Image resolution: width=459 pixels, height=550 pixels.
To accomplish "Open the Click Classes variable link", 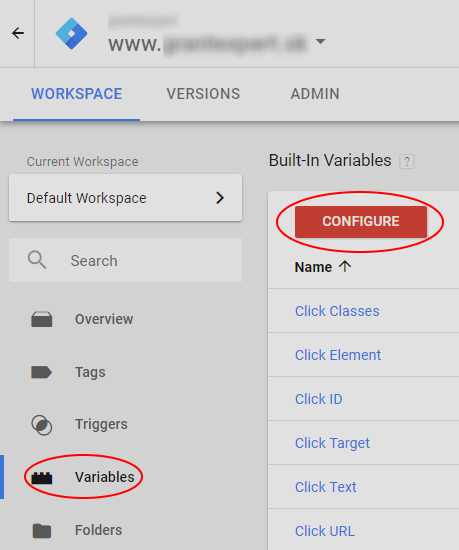I will pyautogui.click(x=337, y=311).
